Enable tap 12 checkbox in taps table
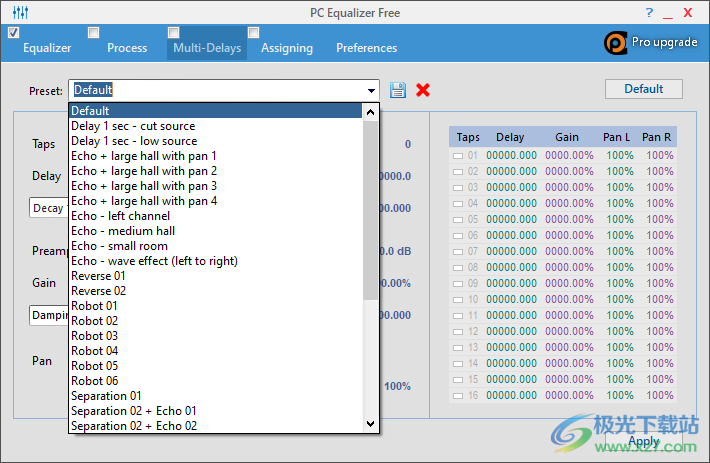 (x=458, y=332)
